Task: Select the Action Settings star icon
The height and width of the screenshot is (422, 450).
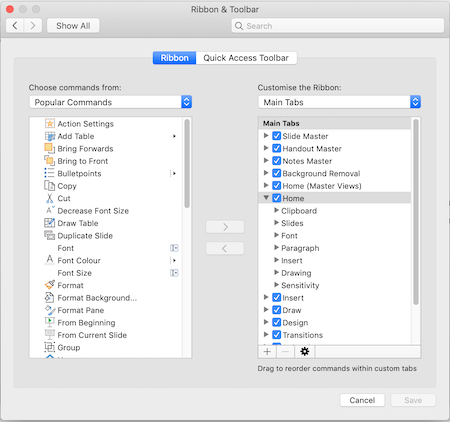Action: (x=50, y=124)
